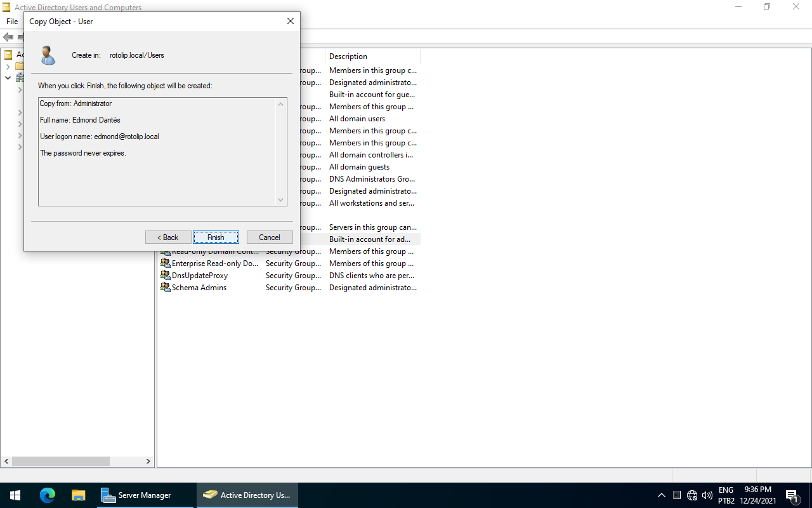Click the Enterprise Read-only Domain Controllers icon

166,263
